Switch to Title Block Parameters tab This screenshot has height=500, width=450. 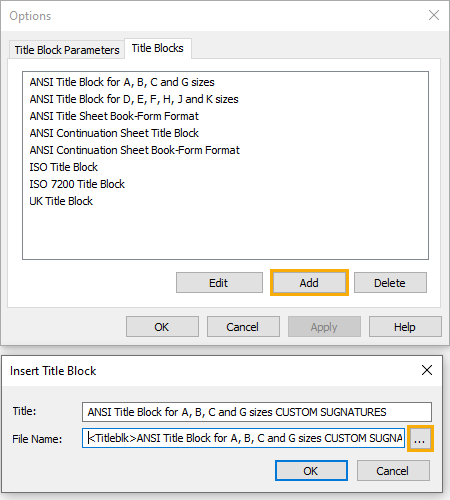coord(67,50)
